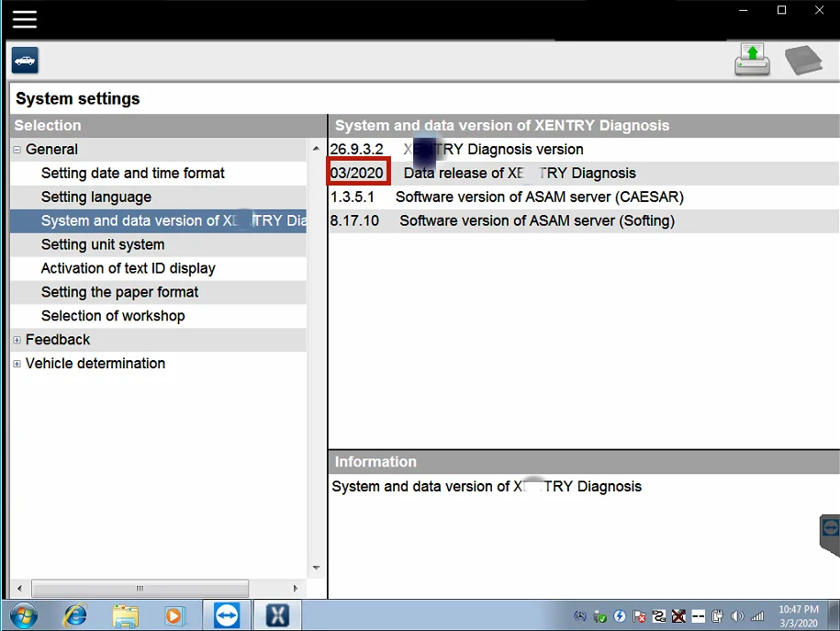Open Windows Explorer folder in taskbar

coord(126,615)
